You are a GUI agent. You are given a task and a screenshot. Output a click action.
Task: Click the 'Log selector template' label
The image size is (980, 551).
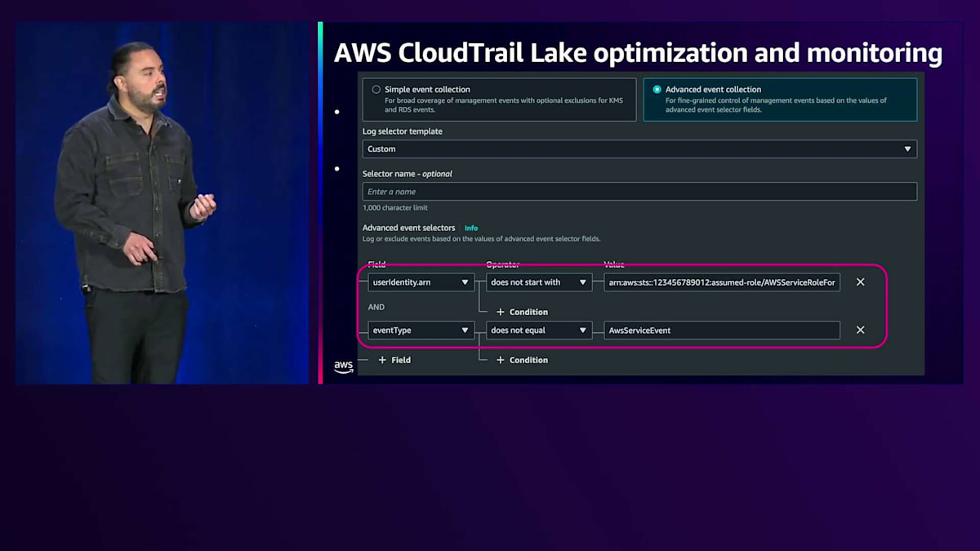pyautogui.click(x=403, y=131)
